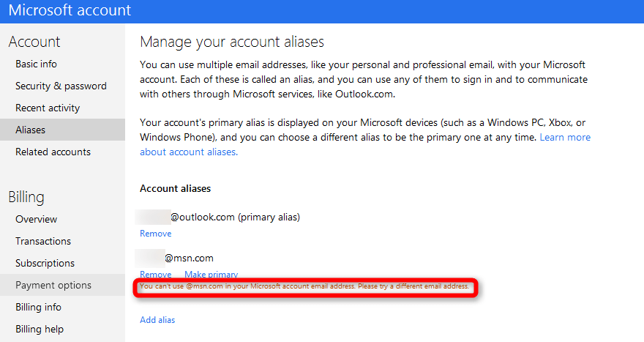Open Related accounts page

(x=53, y=152)
